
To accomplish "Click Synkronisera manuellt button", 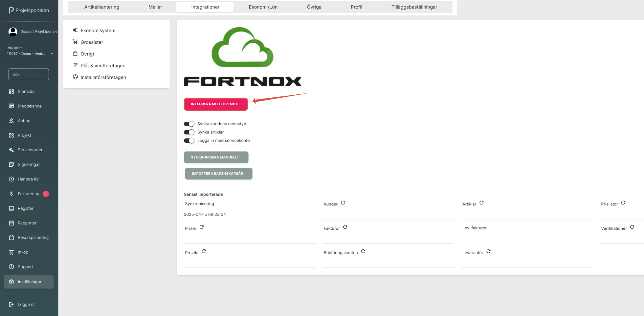I will point(216,157).
